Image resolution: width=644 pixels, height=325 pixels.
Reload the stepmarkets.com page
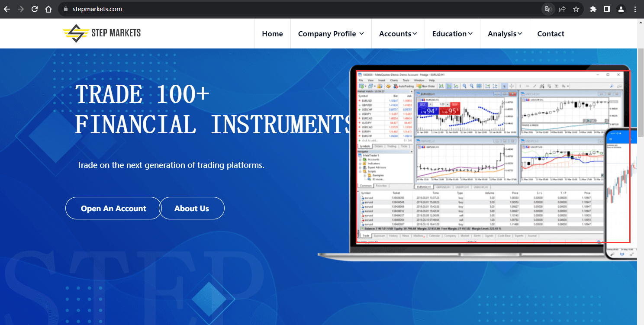coord(35,9)
